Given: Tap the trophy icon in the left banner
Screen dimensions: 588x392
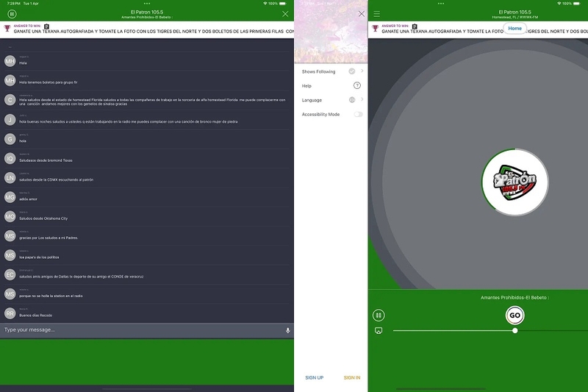Looking at the screenshot, I should (x=7, y=28).
